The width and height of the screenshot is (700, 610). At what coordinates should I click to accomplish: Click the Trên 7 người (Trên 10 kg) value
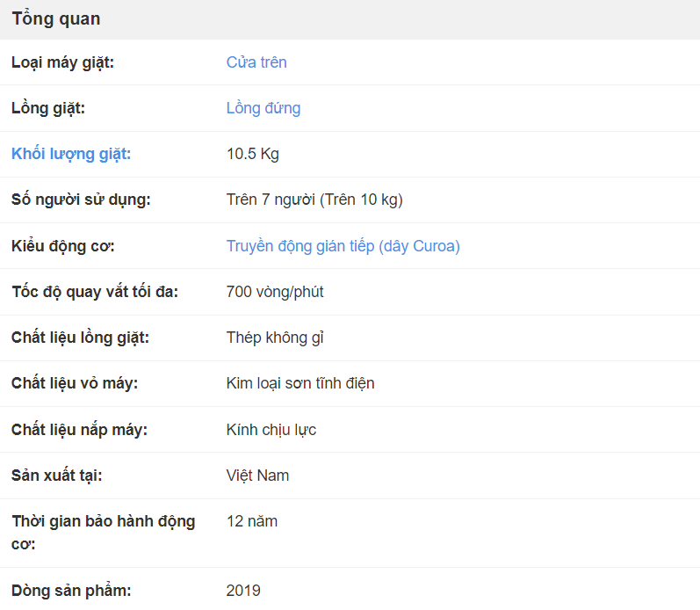coord(314,200)
